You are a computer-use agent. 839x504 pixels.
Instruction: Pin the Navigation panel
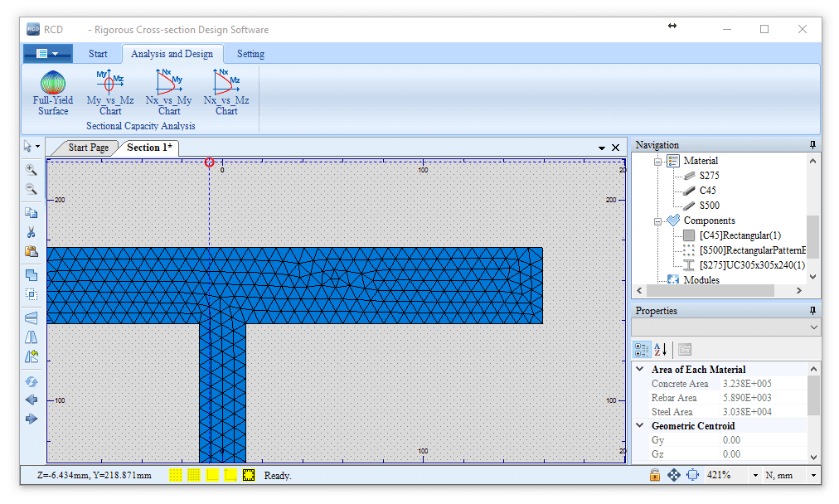812,144
